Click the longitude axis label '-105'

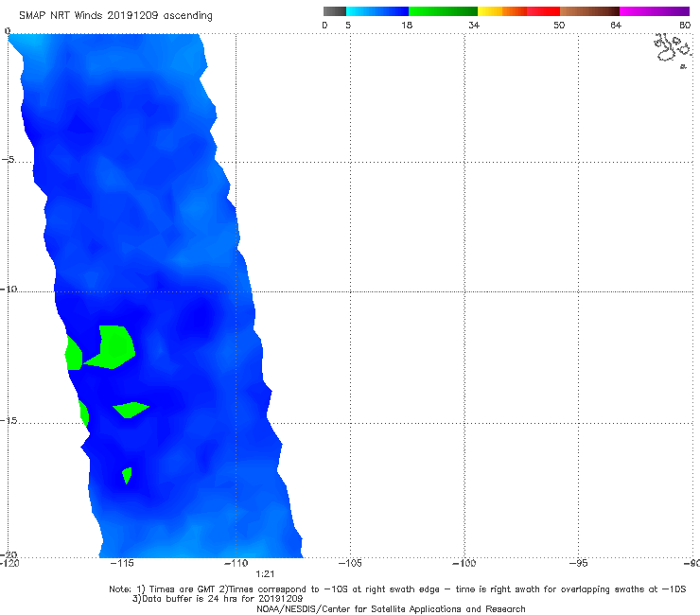tap(350, 563)
